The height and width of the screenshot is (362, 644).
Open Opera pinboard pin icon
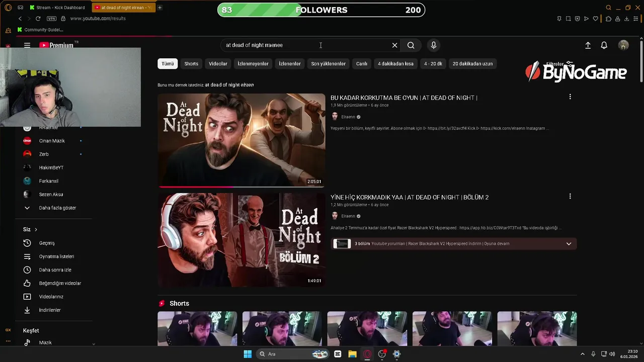[x=559, y=19]
